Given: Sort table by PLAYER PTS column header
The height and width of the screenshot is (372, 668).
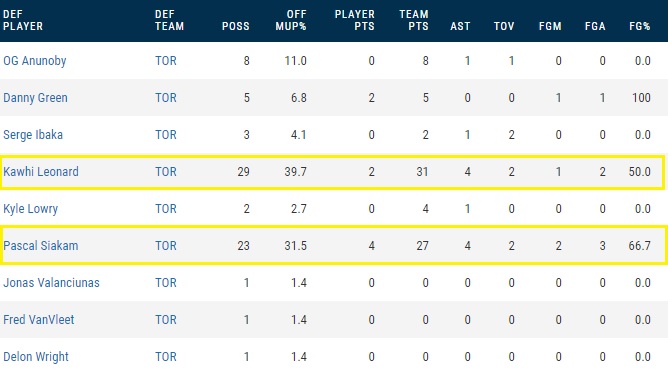Looking at the screenshot, I should (x=354, y=20).
